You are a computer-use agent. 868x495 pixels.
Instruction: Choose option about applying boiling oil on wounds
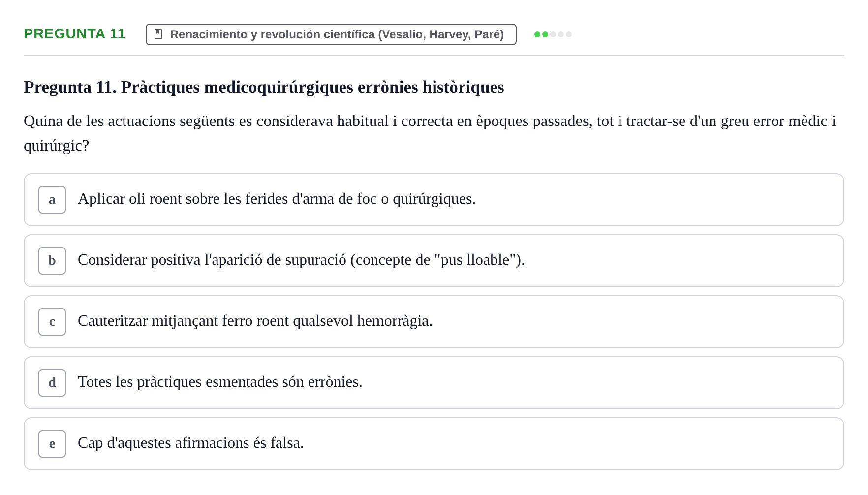pyautogui.click(x=434, y=200)
